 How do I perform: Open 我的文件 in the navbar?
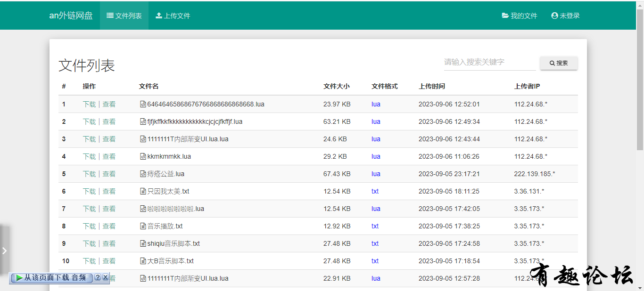tap(520, 16)
